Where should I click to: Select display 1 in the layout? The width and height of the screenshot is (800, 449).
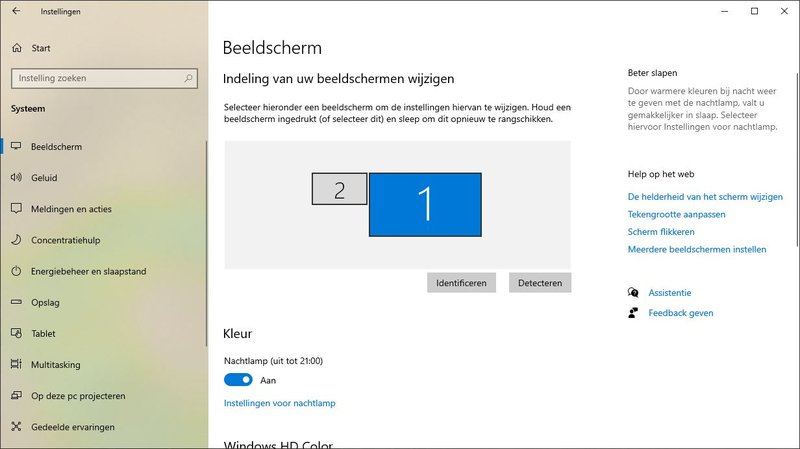(425, 205)
